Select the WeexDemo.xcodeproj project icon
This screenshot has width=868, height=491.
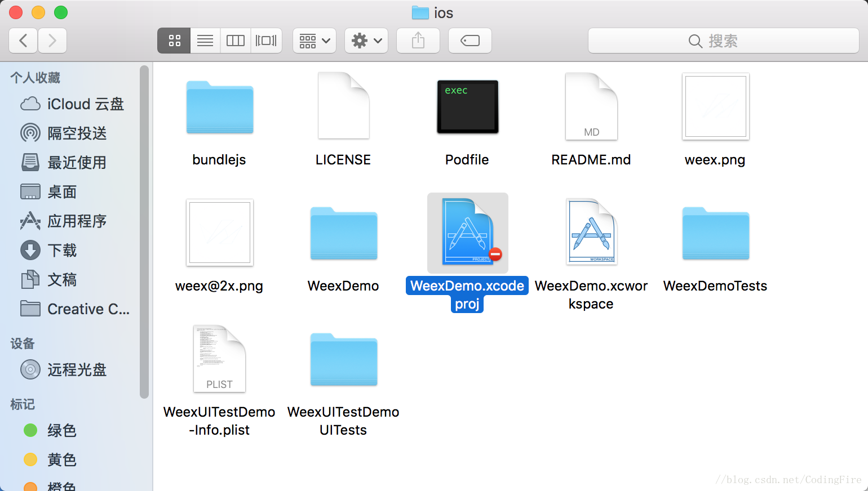coord(468,231)
